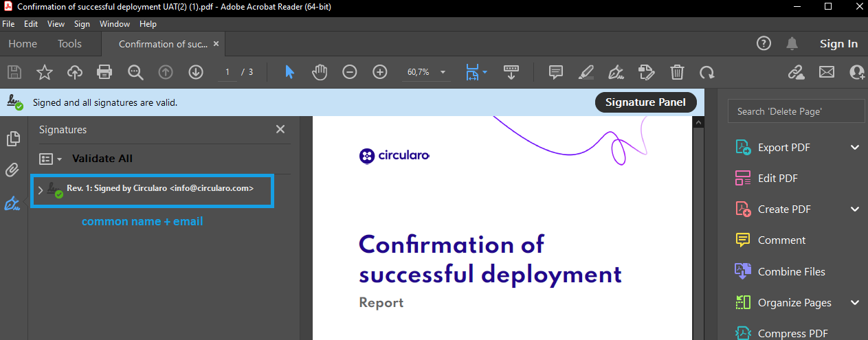Click Validate All signatures

point(102,159)
